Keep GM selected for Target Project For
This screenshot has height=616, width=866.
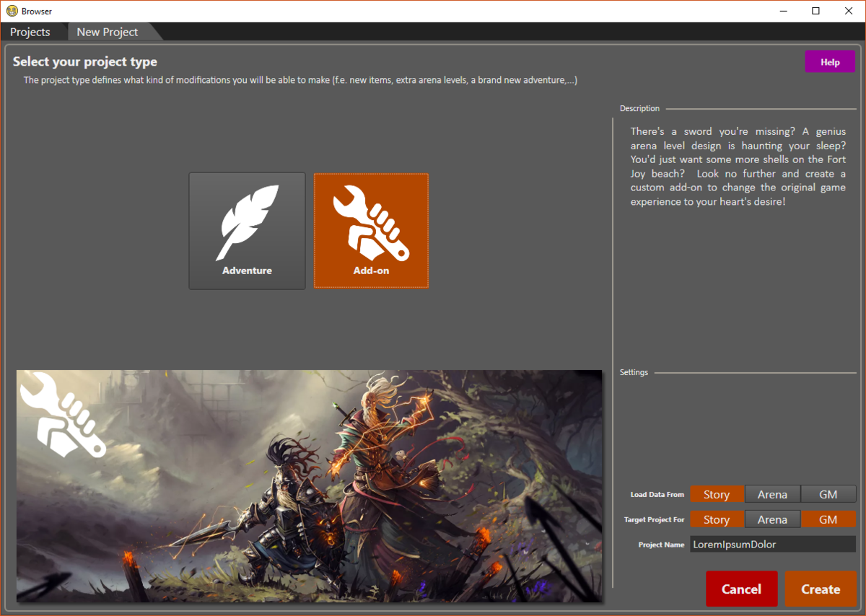828,519
